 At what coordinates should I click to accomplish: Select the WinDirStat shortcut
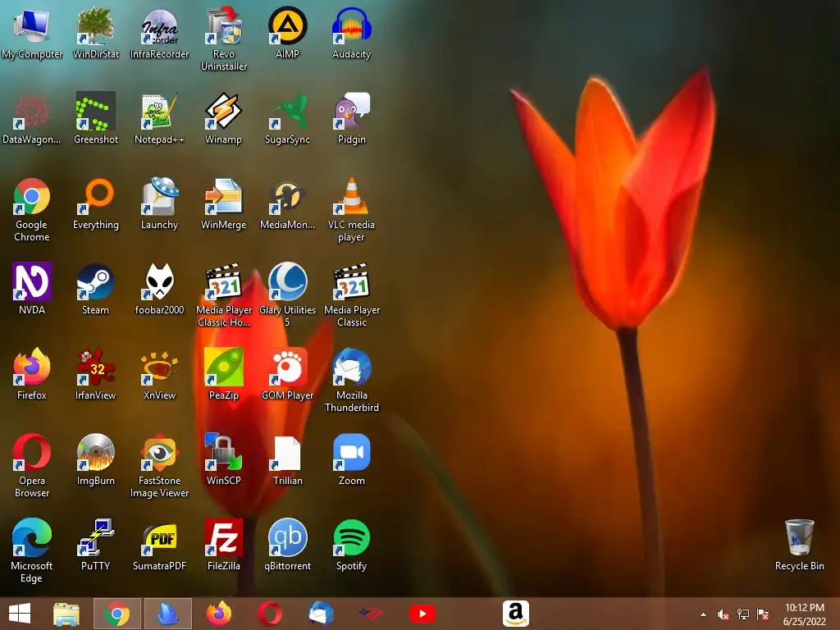pyautogui.click(x=95, y=32)
